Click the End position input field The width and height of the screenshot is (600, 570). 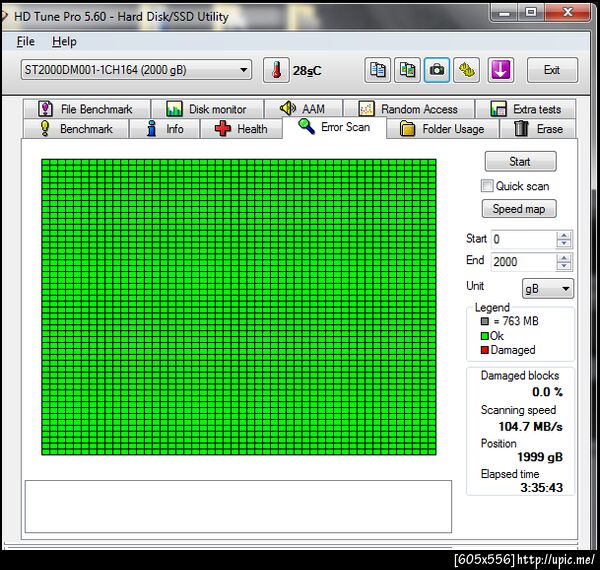pyautogui.click(x=523, y=262)
